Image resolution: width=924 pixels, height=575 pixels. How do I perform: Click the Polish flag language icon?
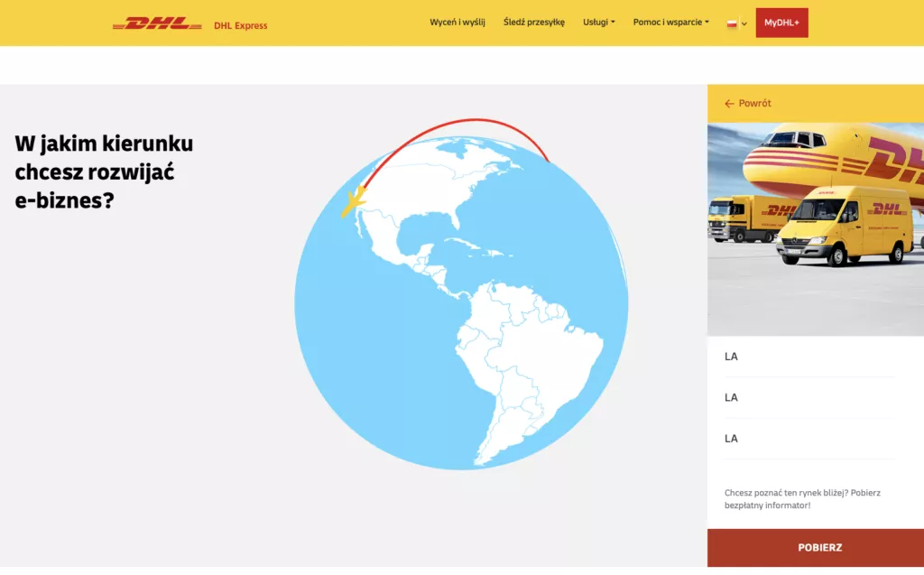pyautogui.click(x=733, y=23)
